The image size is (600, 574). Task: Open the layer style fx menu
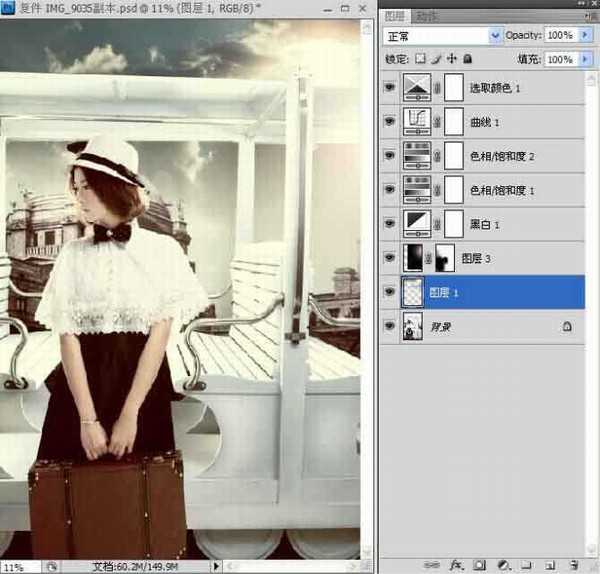point(459,564)
